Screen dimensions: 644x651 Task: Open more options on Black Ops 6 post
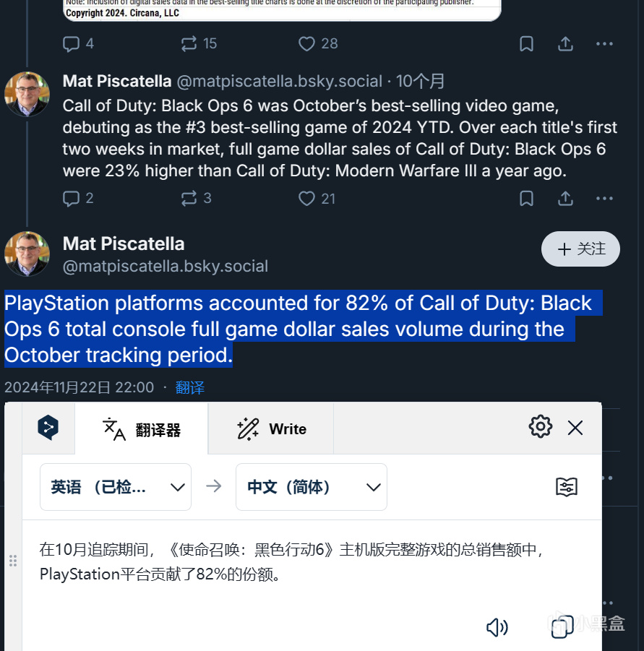point(604,198)
